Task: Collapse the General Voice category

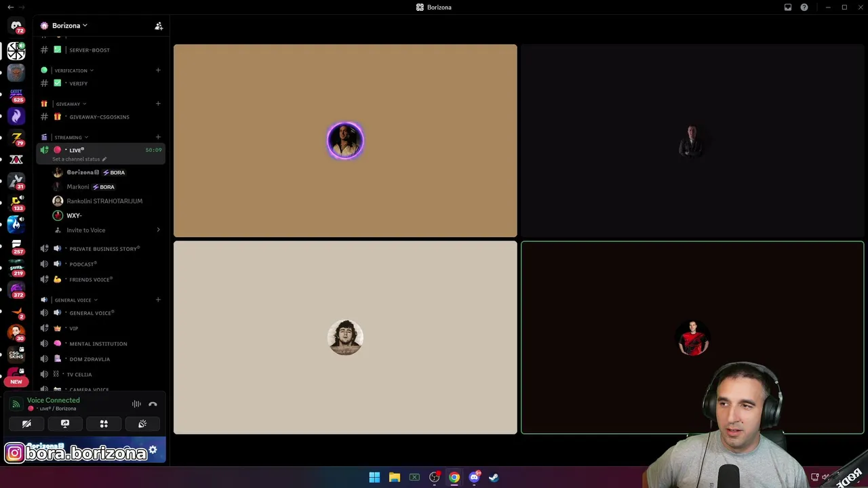Action: (x=76, y=300)
